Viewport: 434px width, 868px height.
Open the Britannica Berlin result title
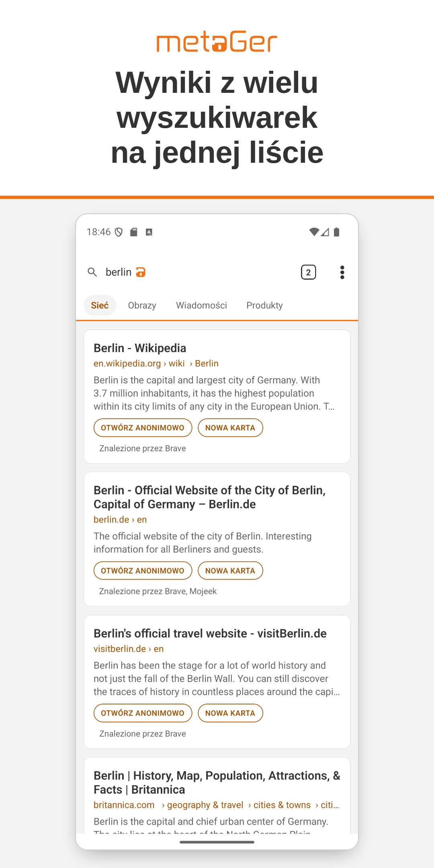point(217,782)
